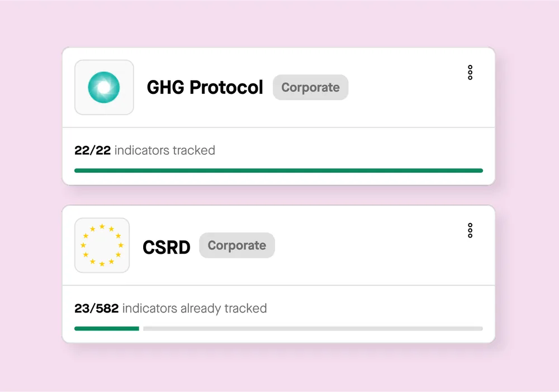The width and height of the screenshot is (559, 392).
Task: Click the teal circular emblem on GHG card
Action: (x=104, y=87)
